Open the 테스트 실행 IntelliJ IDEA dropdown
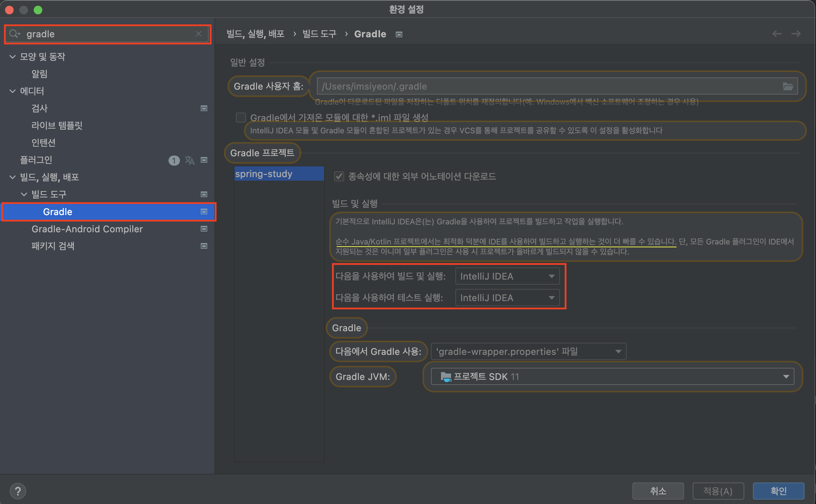This screenshot has width=816, height=504. pos(507,298)
